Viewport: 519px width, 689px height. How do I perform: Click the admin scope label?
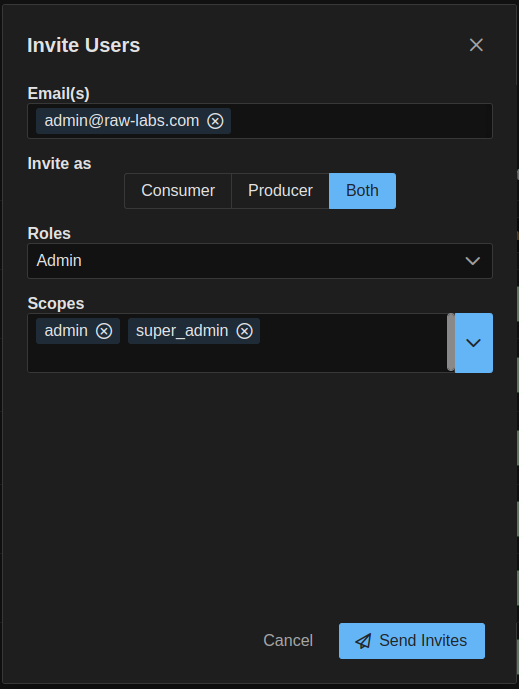[x=66, y=330]
